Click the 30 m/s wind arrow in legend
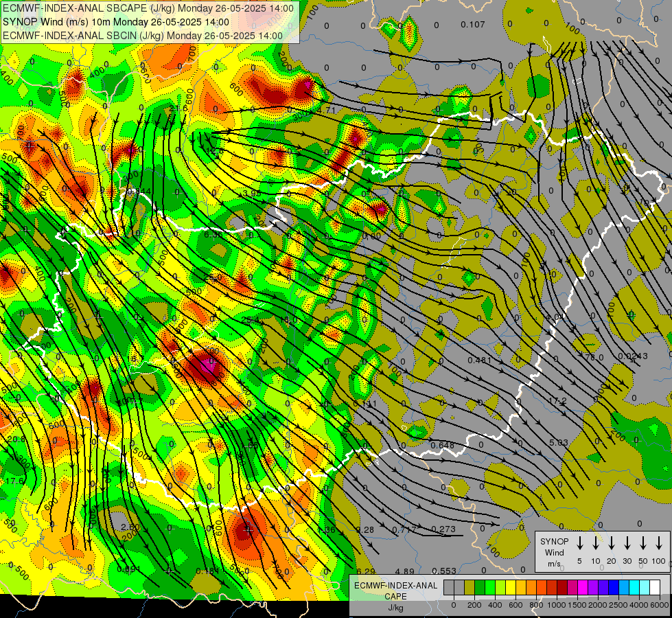This screenshot has width=672, height=618. click(627, 542)
